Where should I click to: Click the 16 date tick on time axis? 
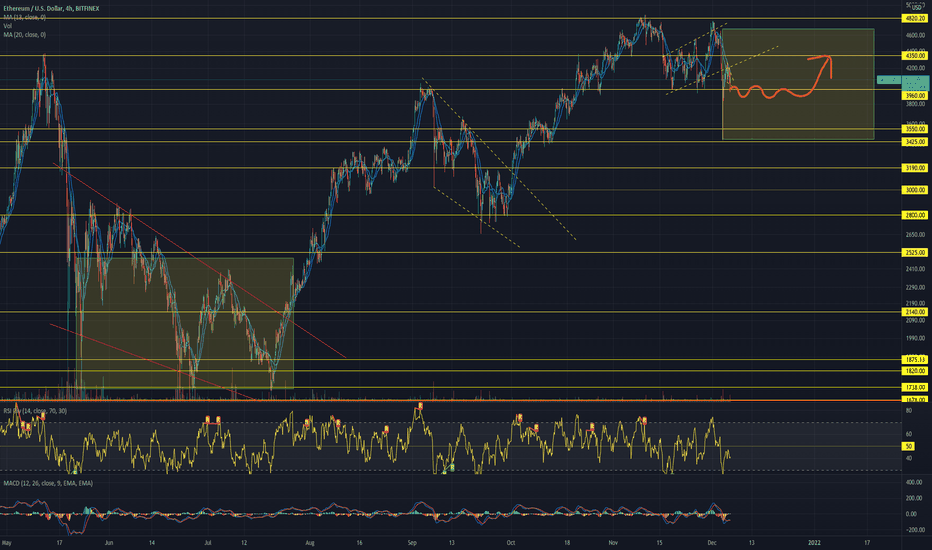[359, 542]
